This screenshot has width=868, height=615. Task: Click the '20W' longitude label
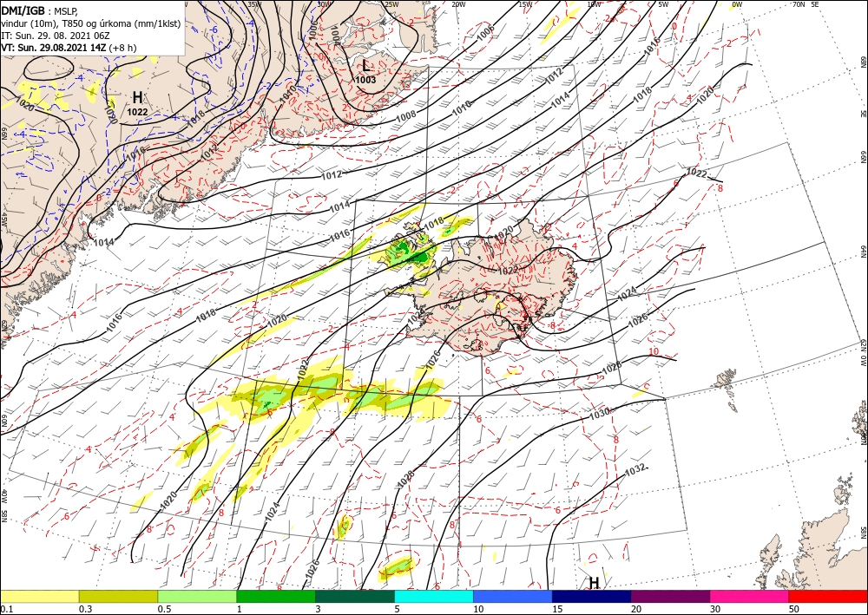click(x=458, y=4)
